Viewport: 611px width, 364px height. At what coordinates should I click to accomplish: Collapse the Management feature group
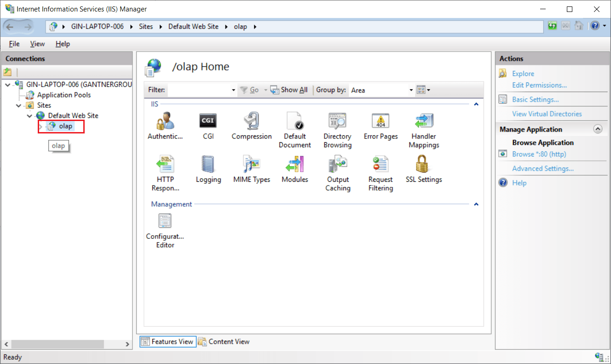(476, 204)
